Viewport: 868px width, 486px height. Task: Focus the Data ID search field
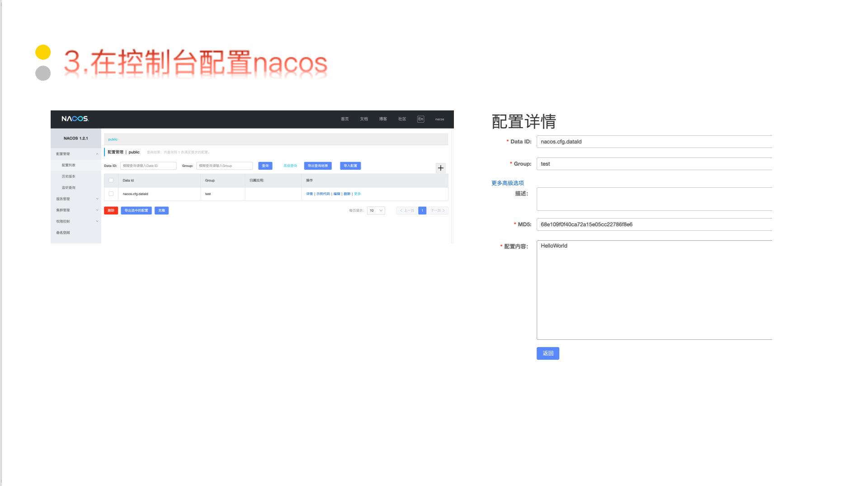[x=148, y=166]
